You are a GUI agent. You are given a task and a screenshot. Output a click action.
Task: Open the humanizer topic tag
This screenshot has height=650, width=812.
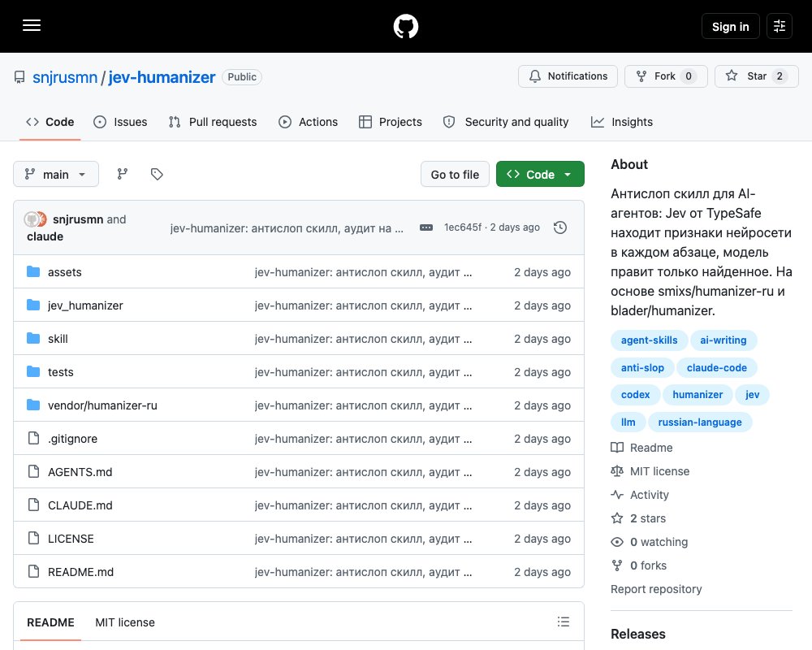tap(698, 394)
